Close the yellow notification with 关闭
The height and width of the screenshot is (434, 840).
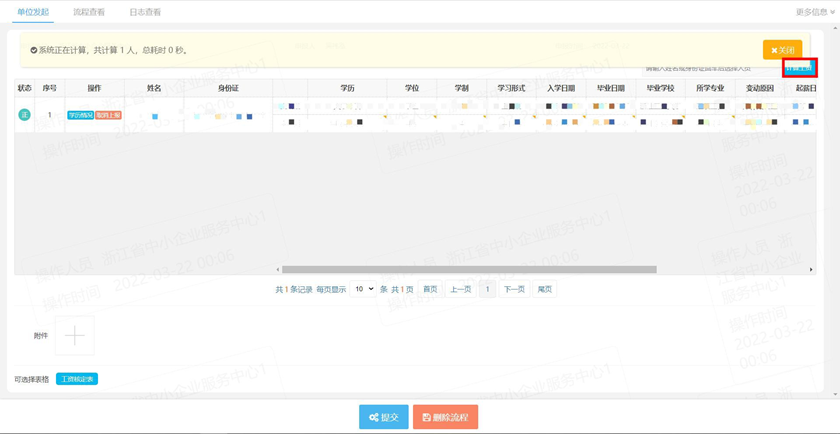(783, 50)
